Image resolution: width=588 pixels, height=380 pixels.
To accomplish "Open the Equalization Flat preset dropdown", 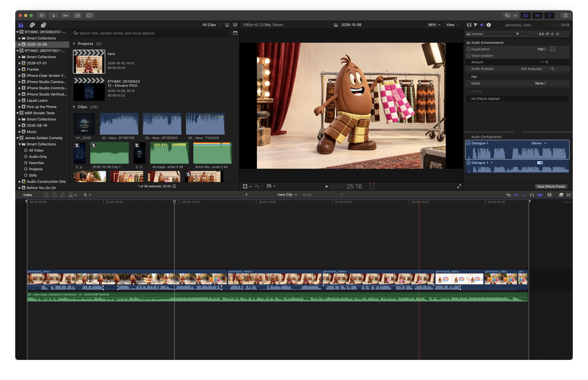I will click(542, 49).
